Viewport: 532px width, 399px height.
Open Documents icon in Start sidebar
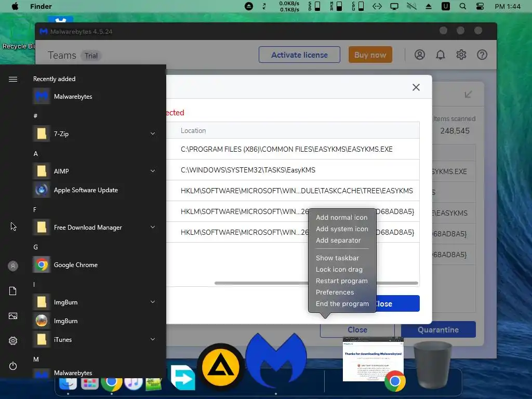click(x=13, y=291)
